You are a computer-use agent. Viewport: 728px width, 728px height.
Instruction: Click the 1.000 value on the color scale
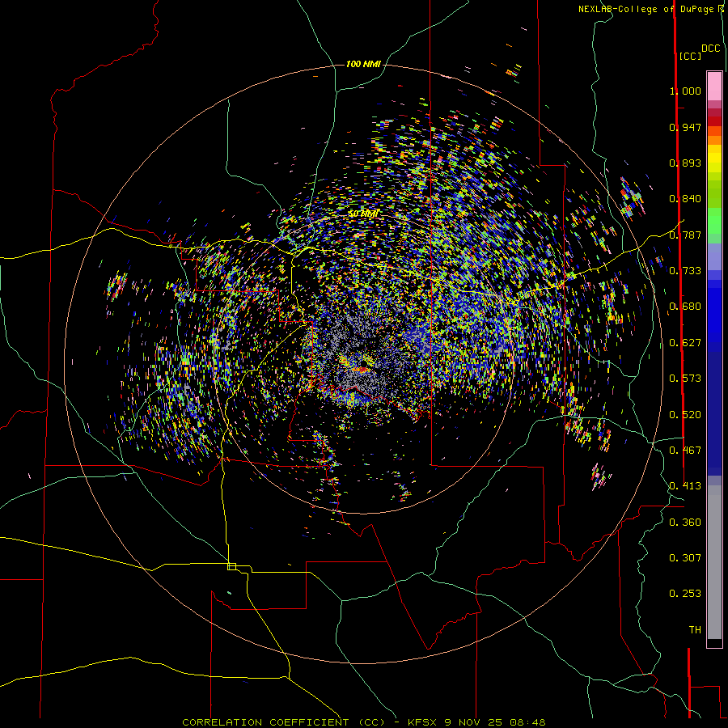(685, 91)
